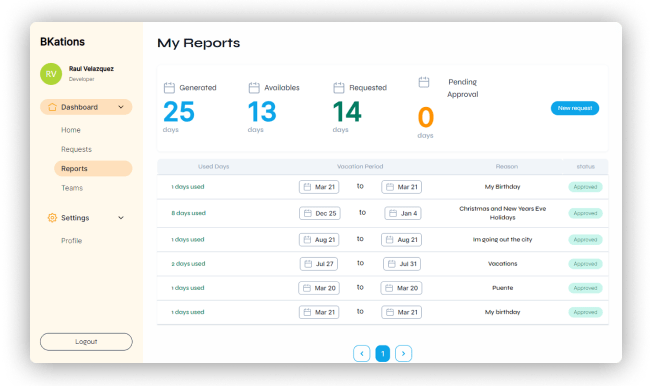Click the My Reports page heading
652x386 pixels.
click(x=199, y=43)
